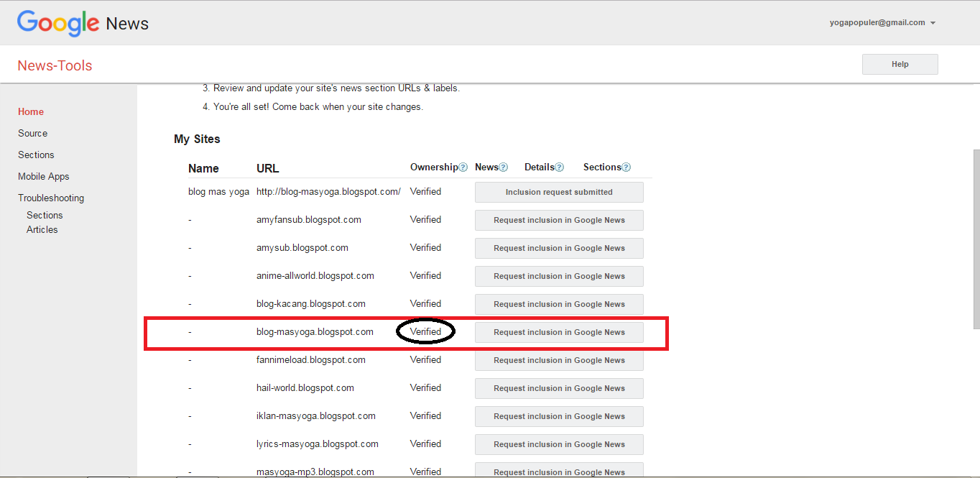Screen dimensions: 980x478
Task: Request inclusion for lyrics-masyoga.blogspot.com
Action: click(x=559, y=444)
